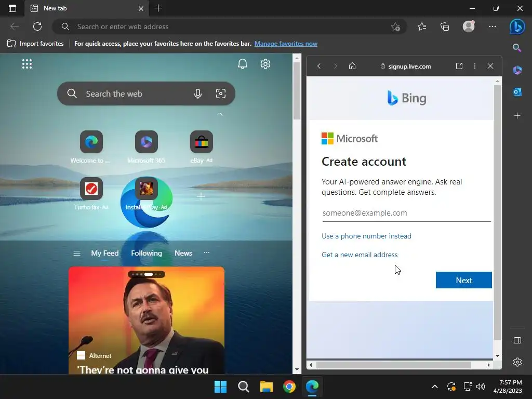The height and width of the screenshot is (399, 532).
Task: Collapse the quick links with chevron
Action: coord(220,114)
